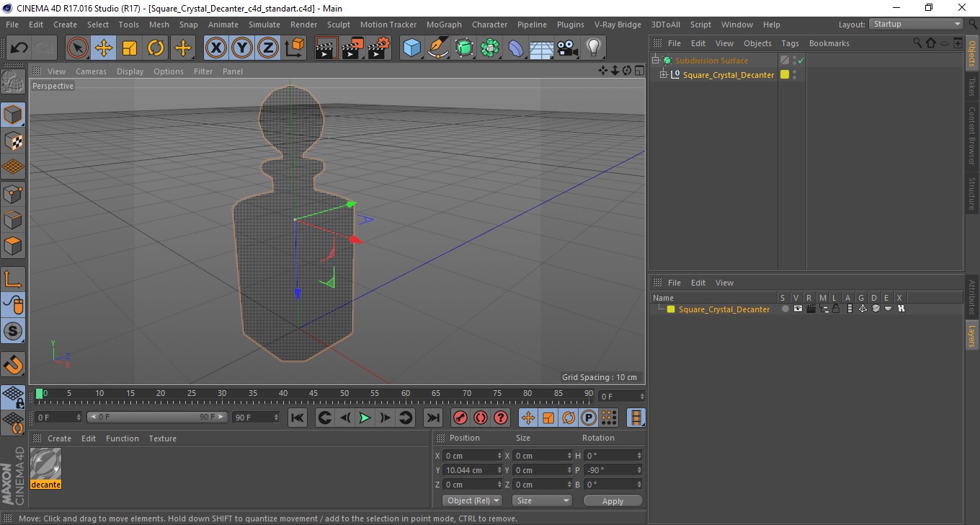980x525 pixels.
Task: Add a Subdivision Surface generator
Action: click(464, 48)
